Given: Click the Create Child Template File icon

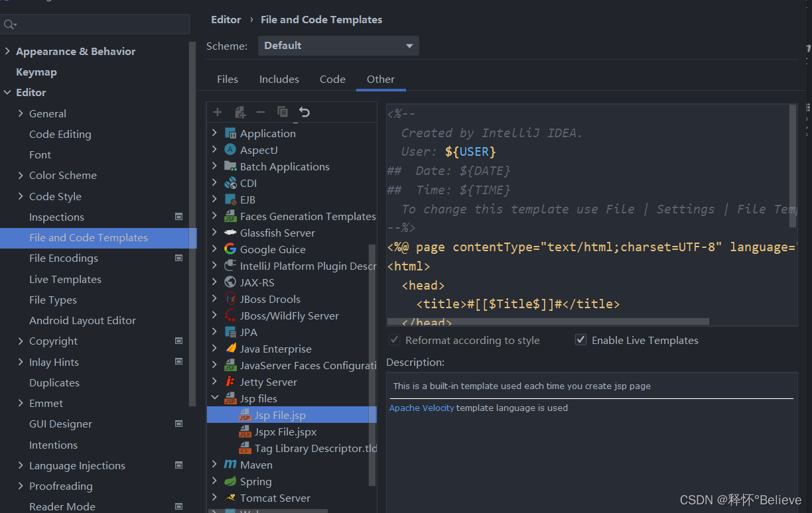Looking at the screenshot, I should [x=239, y=112].
